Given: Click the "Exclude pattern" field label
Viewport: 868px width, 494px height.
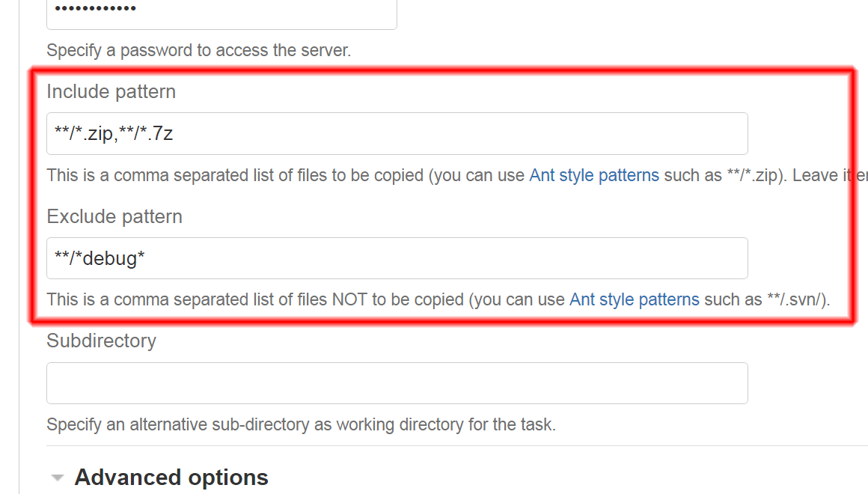Looking at the screenshot, I should pyautogui.click(x=114, y=217).
